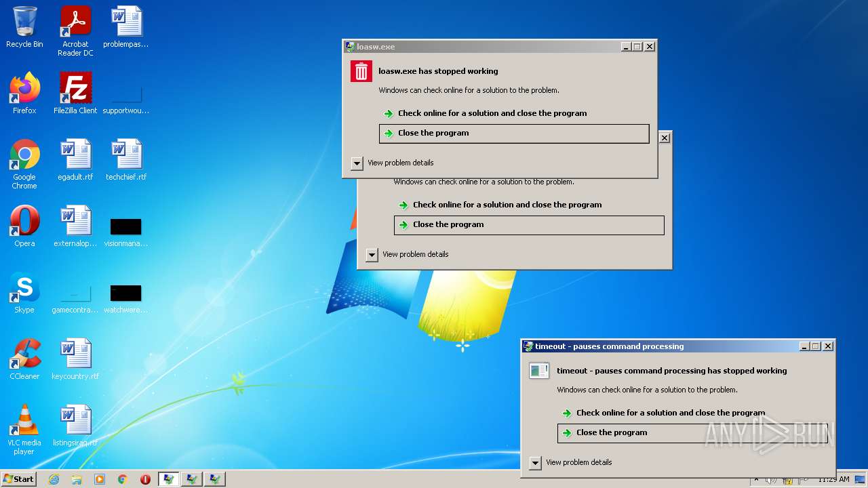Viewport: 868px width, 488px height.
Task: Click Show desktop button beside the clock
Action: pos(861,479)
